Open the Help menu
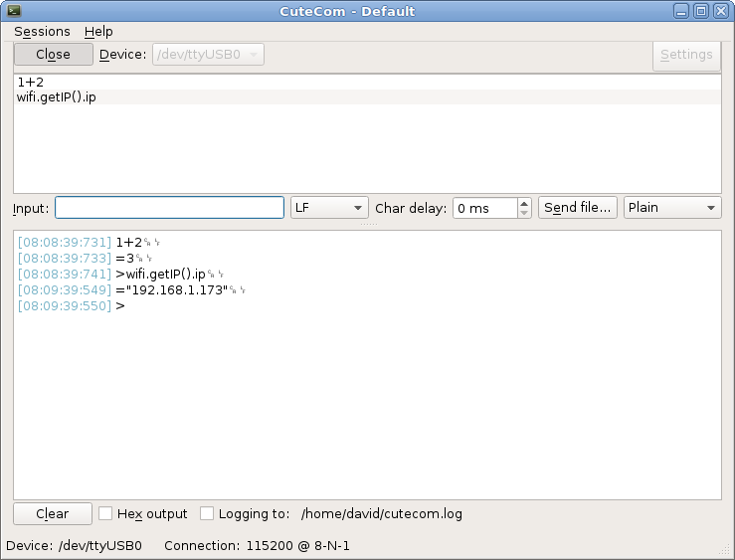 point(98,32)
